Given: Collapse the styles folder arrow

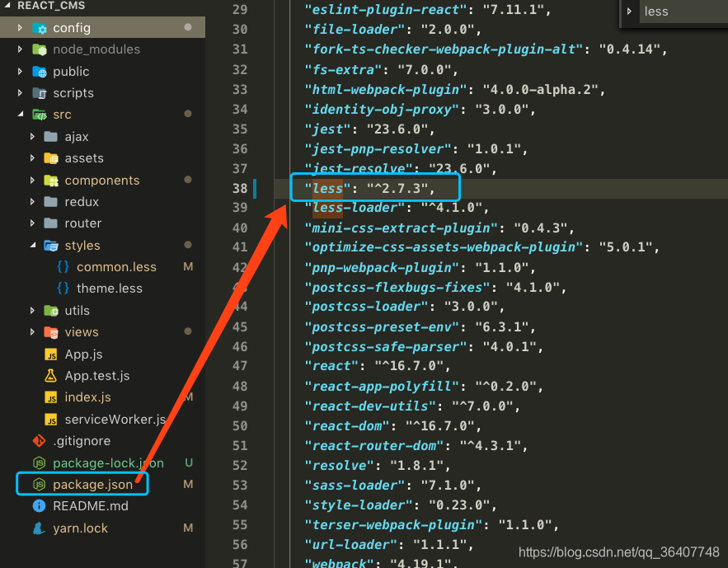Looking at the screenshot, I should click(x=32, y=245).
